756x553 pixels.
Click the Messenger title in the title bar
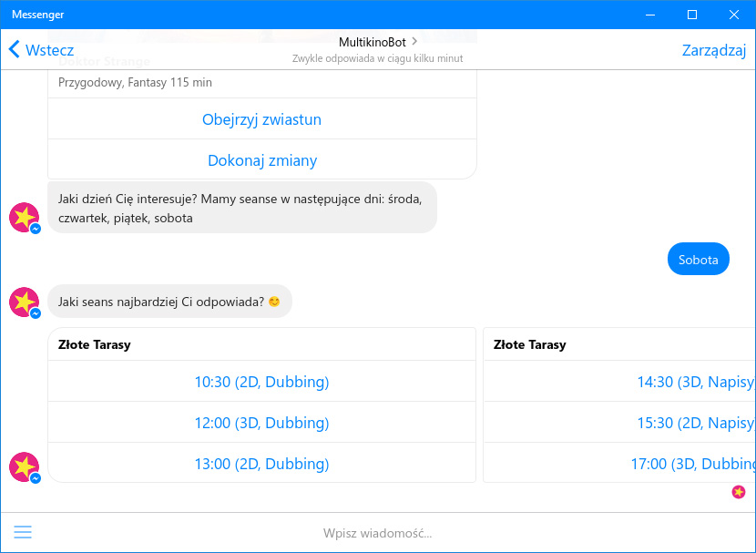[x=37, y=15]
